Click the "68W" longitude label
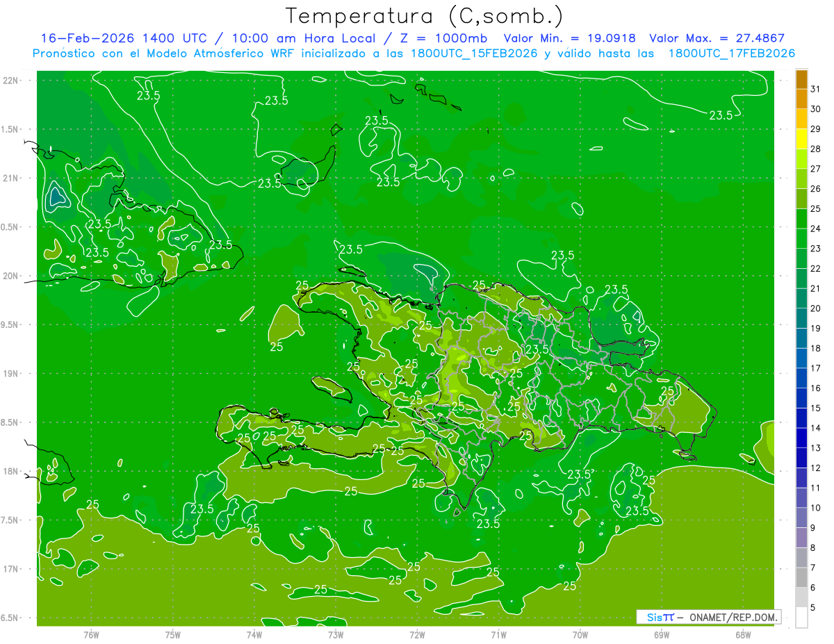834x644 pixels. (743, 634)
